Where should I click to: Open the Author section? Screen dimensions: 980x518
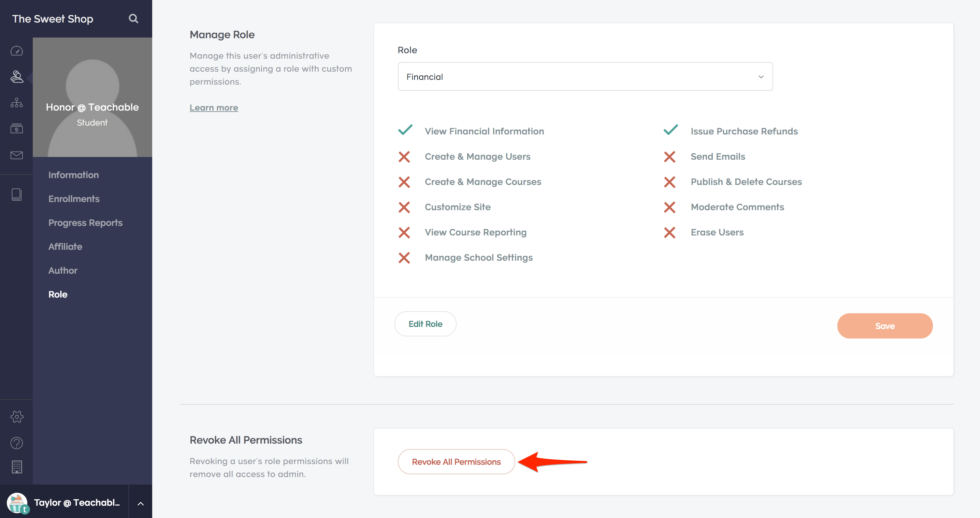point(63,270)
